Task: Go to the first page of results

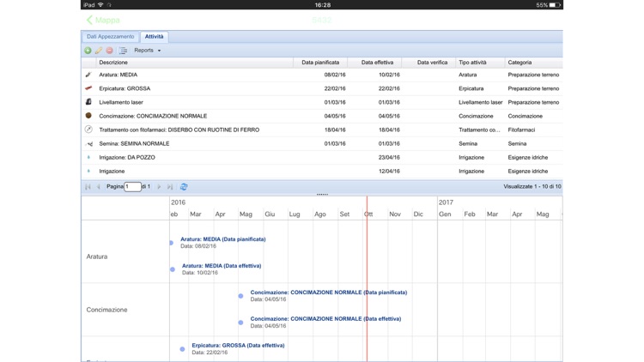Action: pyautogui.click(x=88, y=187)
